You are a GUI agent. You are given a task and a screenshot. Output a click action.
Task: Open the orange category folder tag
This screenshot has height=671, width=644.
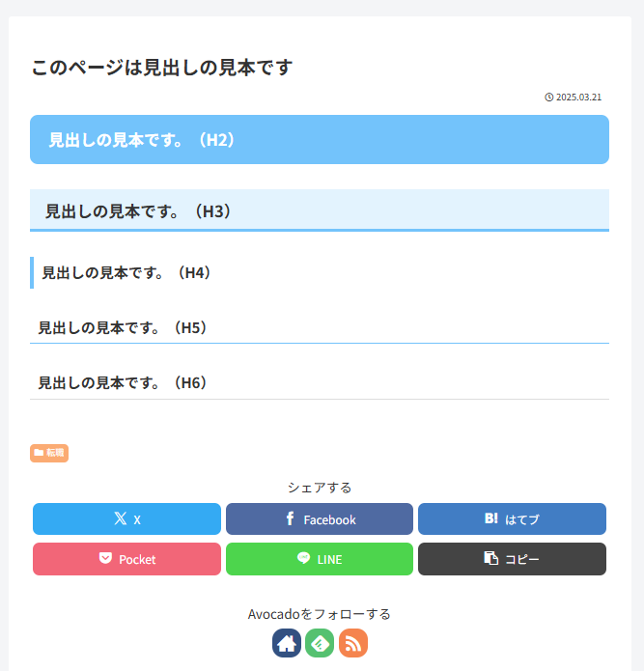49,453
